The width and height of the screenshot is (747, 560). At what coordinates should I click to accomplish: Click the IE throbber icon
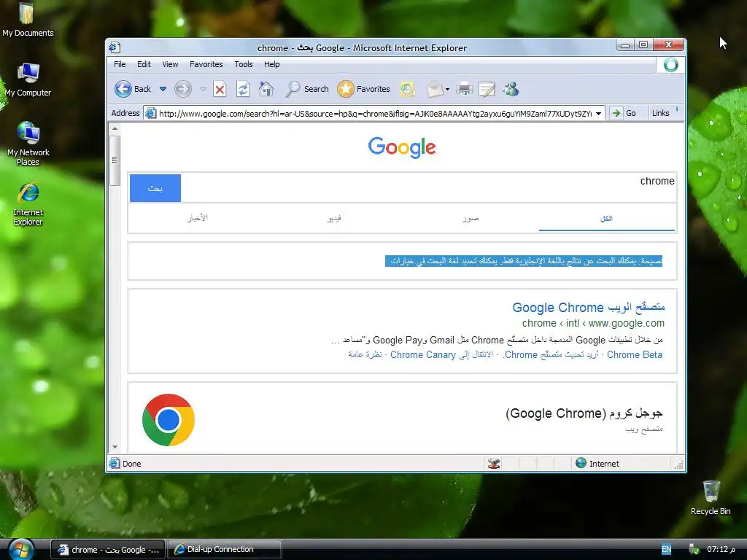pyautogui.click(x=671, y=65)
